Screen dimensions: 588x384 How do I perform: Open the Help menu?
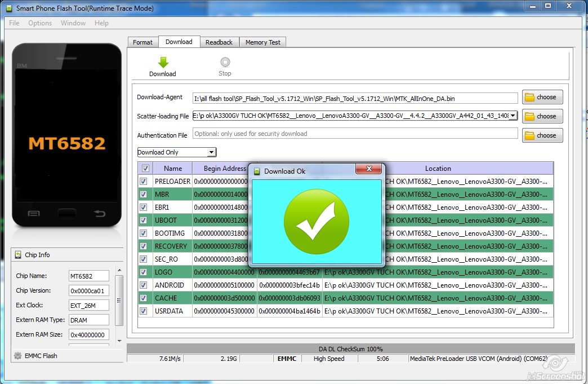coord(101,23)
